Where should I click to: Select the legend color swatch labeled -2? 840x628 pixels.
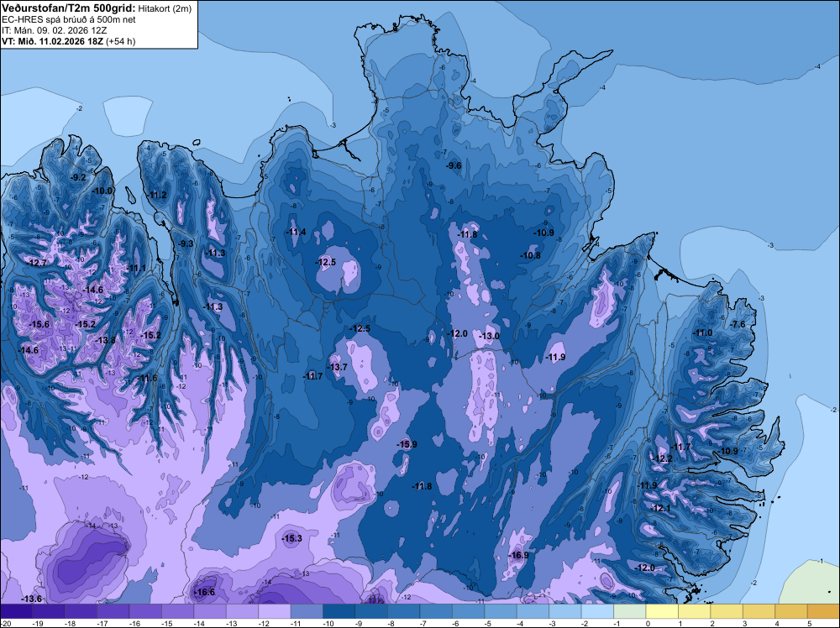598,611
